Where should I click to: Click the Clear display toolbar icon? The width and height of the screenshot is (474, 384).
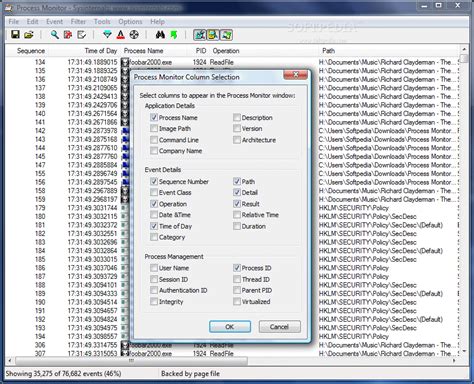tap(81, 35)
